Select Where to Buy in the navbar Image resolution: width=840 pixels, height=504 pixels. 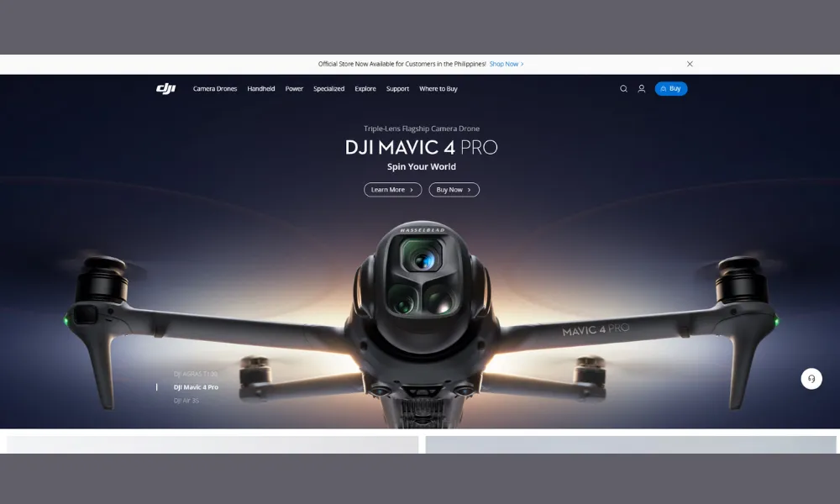(x=438, y=89)
